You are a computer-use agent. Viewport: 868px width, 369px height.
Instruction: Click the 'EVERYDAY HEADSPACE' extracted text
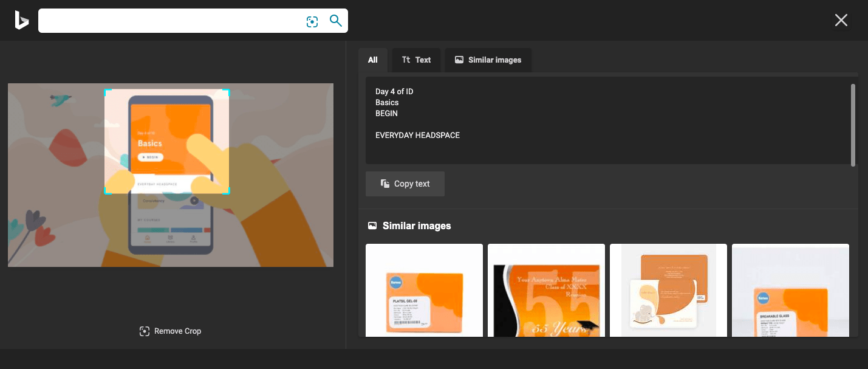point(417,136)
